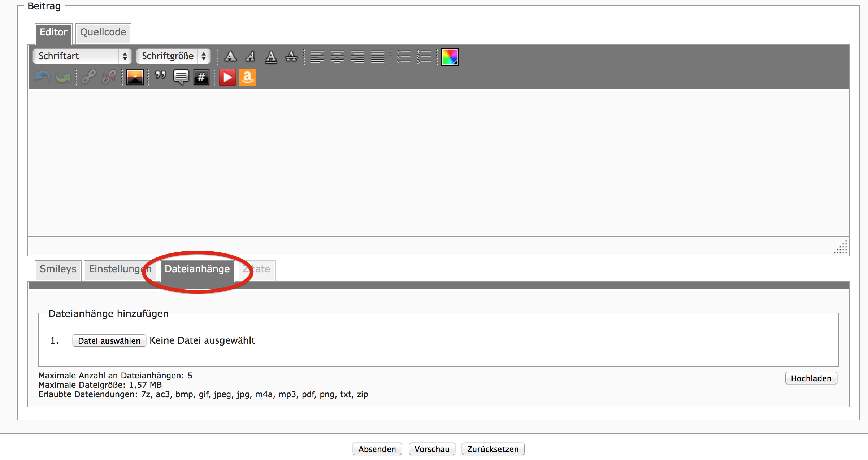Click the insert image icon

(135, 77)
